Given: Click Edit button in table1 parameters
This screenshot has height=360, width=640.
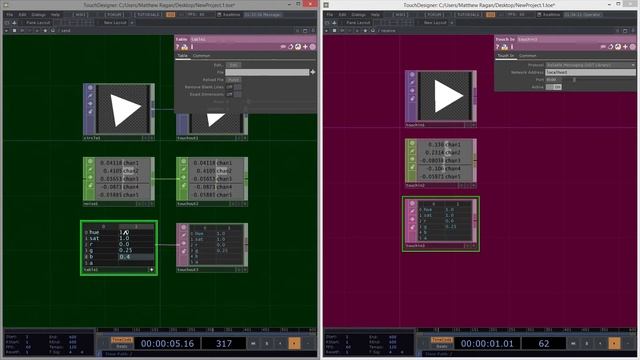Looking at the screenshot, I should pos(233,65).
